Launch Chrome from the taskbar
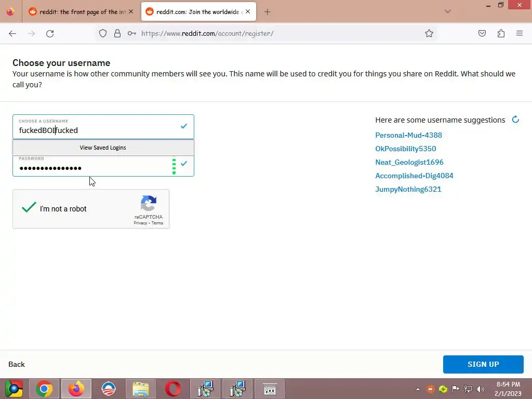Viewport: 532px width, 399px height. tap(45, 389)
